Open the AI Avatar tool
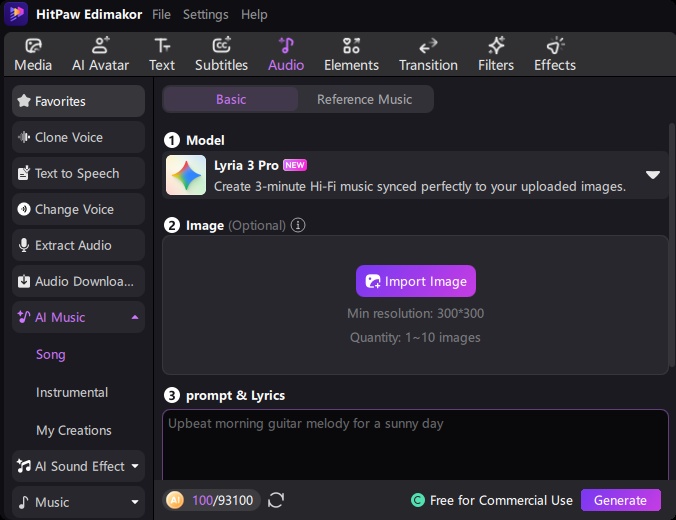Screen dimensions: 676x520 click(100, 55)
